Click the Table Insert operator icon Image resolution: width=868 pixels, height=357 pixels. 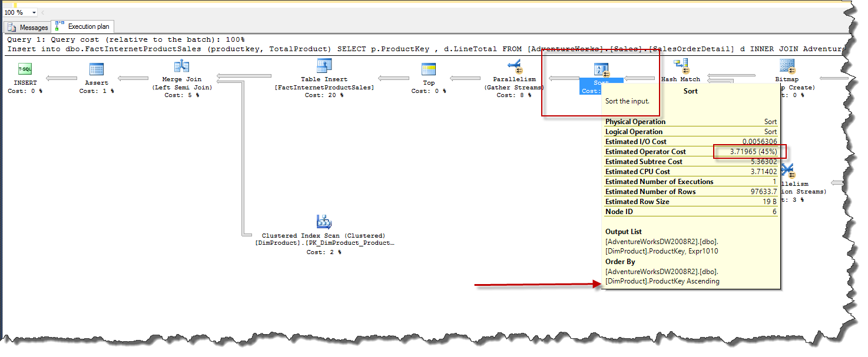[323, 65]
